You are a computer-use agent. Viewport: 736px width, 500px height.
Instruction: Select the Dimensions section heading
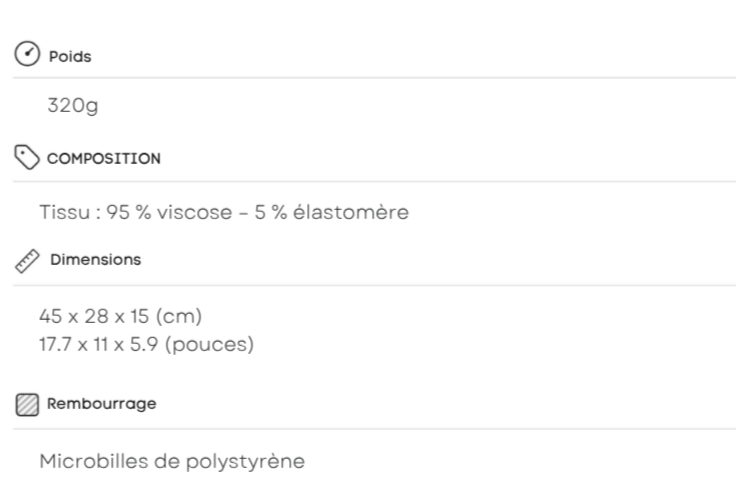96,260
